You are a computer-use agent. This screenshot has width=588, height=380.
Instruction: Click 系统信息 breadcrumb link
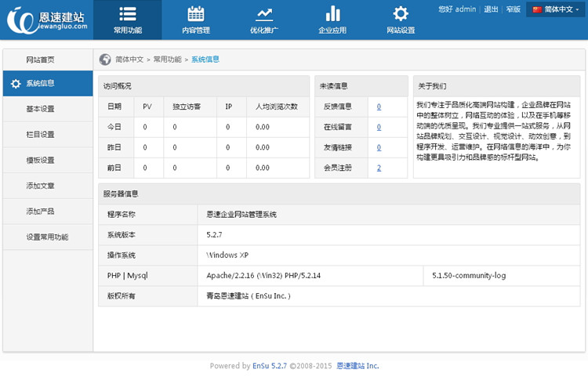click(205, 60)
